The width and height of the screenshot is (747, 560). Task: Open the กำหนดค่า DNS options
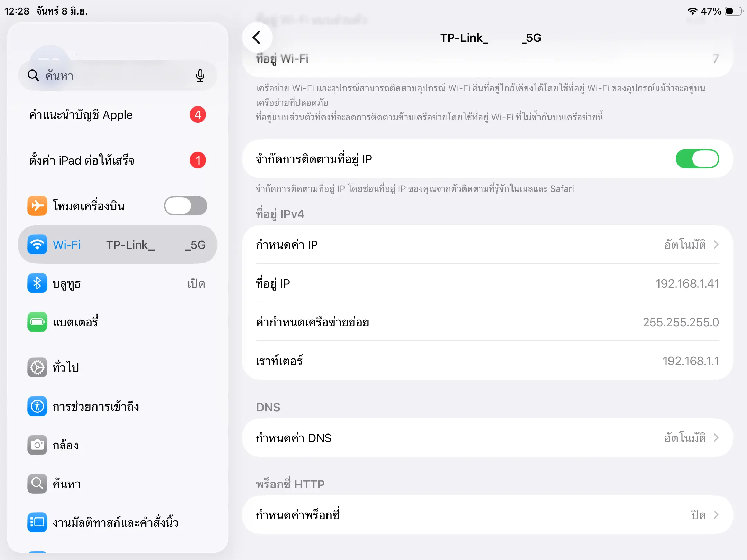coord(488,438)
